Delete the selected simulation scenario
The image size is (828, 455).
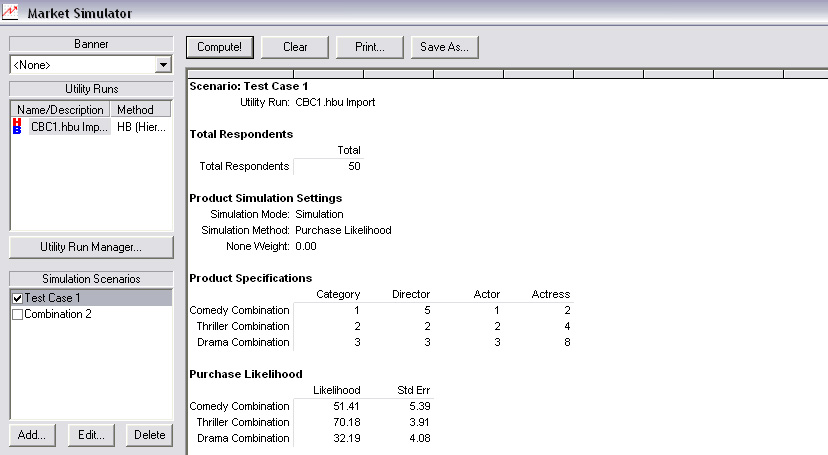pos(149,435)
